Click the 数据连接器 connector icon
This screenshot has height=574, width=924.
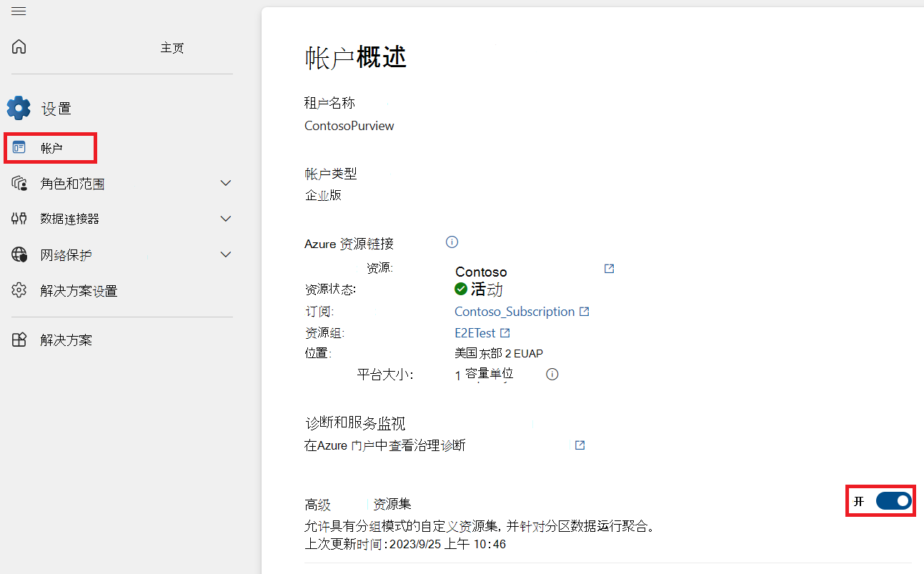[x=19, y=219]
